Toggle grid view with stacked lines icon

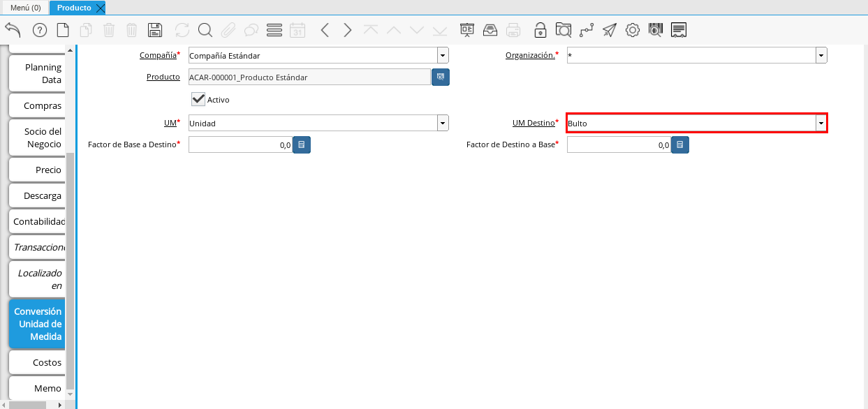tap(274, 30)
